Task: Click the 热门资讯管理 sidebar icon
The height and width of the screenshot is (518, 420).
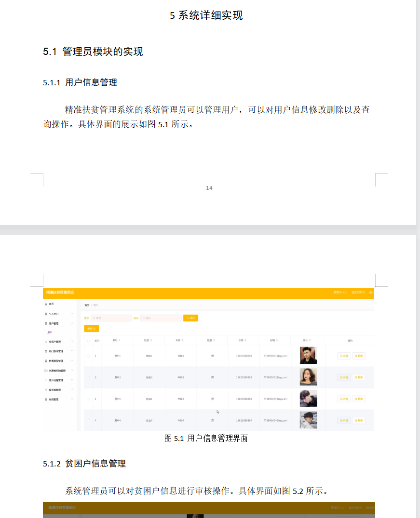Action: (46, 351)
